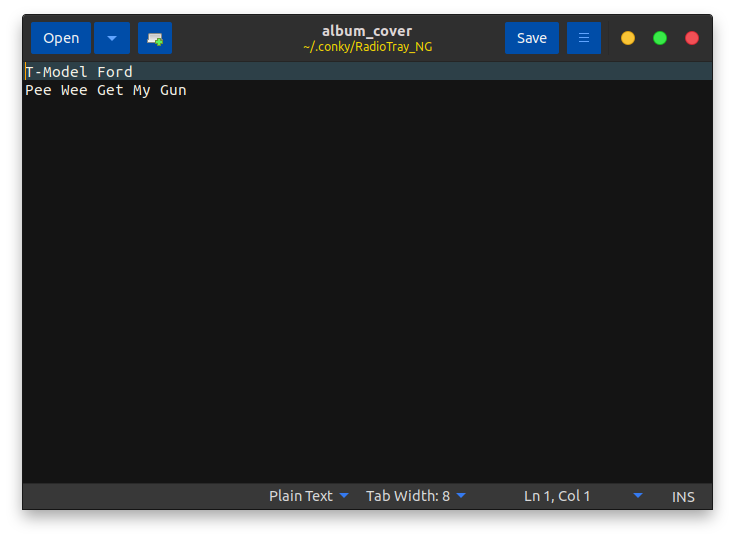Change the Tab Width: 8 setting
The width and height of the screenshot is (735, 540).
416,496
